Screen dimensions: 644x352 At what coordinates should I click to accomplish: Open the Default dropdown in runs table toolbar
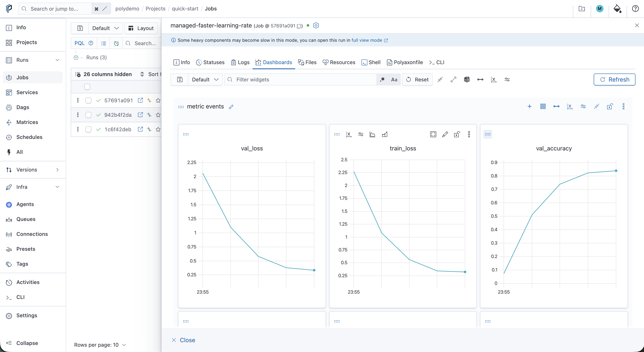pyautogui.click(x=105, y=28)
